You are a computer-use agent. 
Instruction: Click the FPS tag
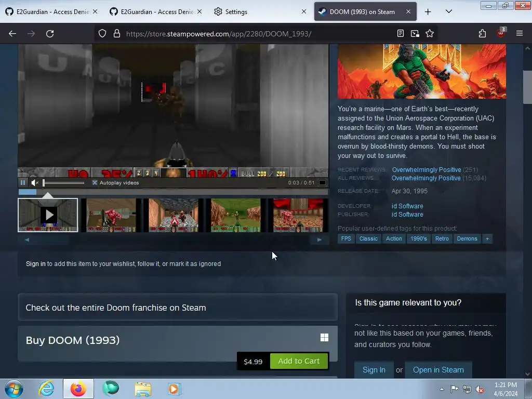point(346,238)
